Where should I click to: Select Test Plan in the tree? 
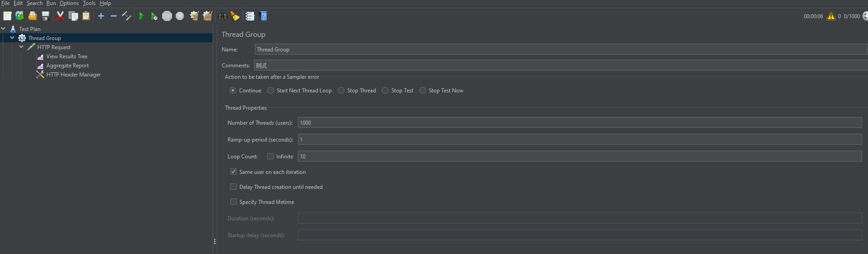tap(30, 29)
